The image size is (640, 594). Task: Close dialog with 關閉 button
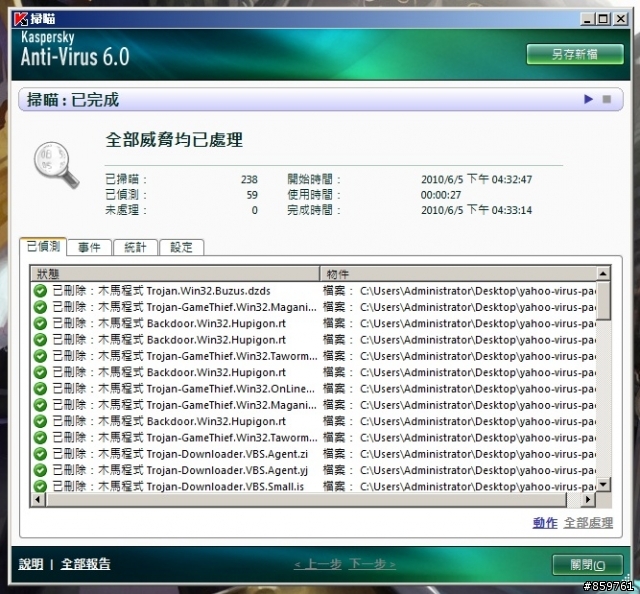587,565
